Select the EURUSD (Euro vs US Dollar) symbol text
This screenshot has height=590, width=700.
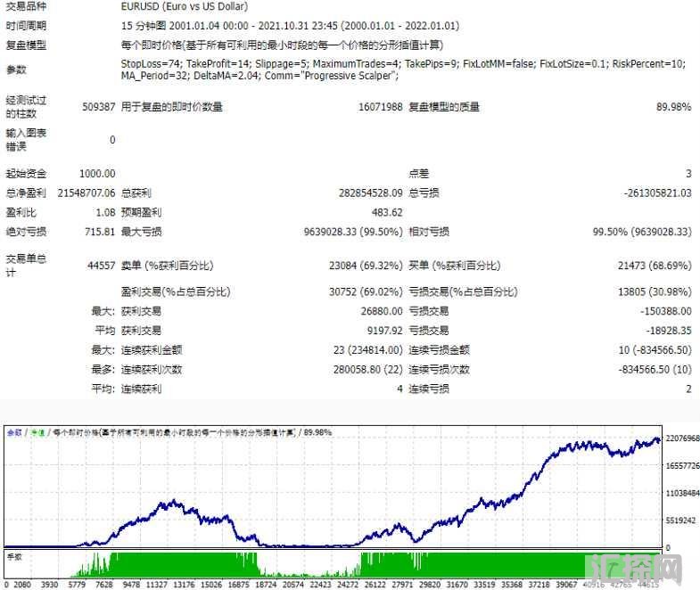click(x=185, y=6)
